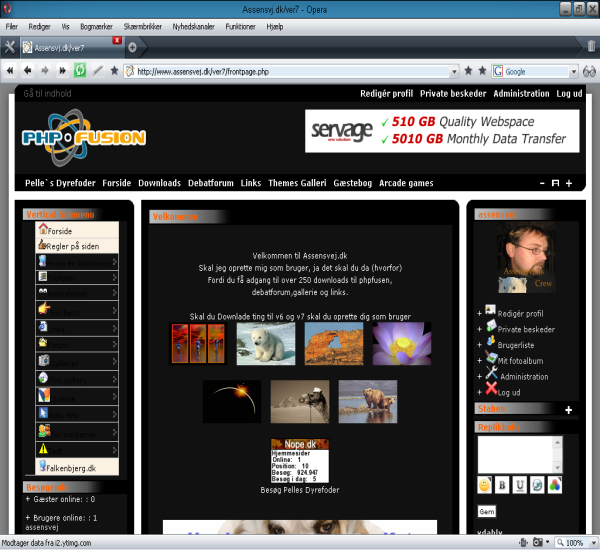Screen dimensions: 600x550
Task: Open Debatforum in the navigation bar
Action: (210, 183)
